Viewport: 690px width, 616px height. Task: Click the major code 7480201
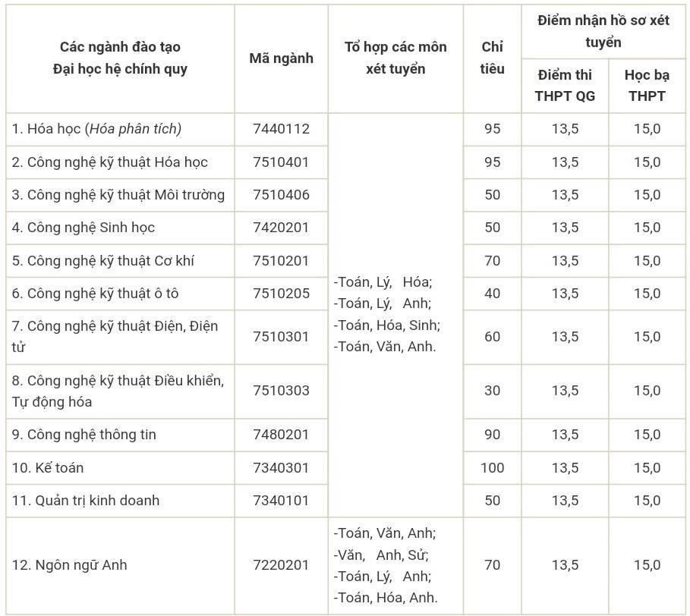(281, 435)
